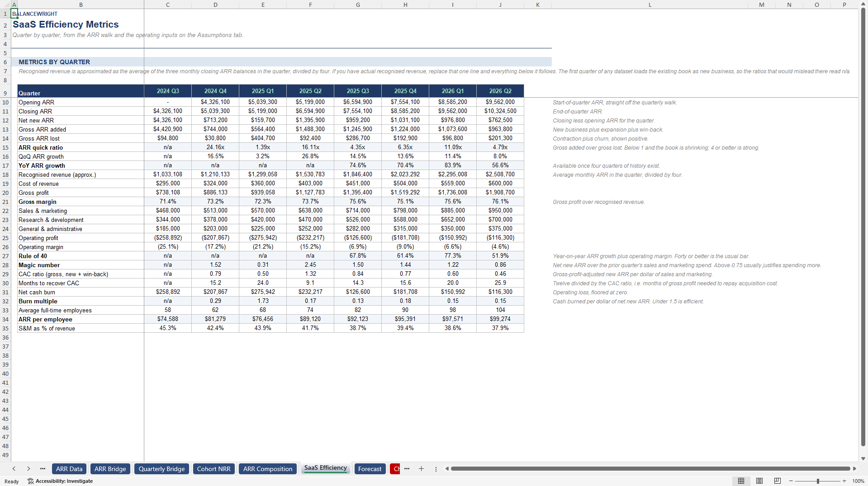This screenshot has height=486, width=868.
Task: Select column B header
Action: click(81, 5)
